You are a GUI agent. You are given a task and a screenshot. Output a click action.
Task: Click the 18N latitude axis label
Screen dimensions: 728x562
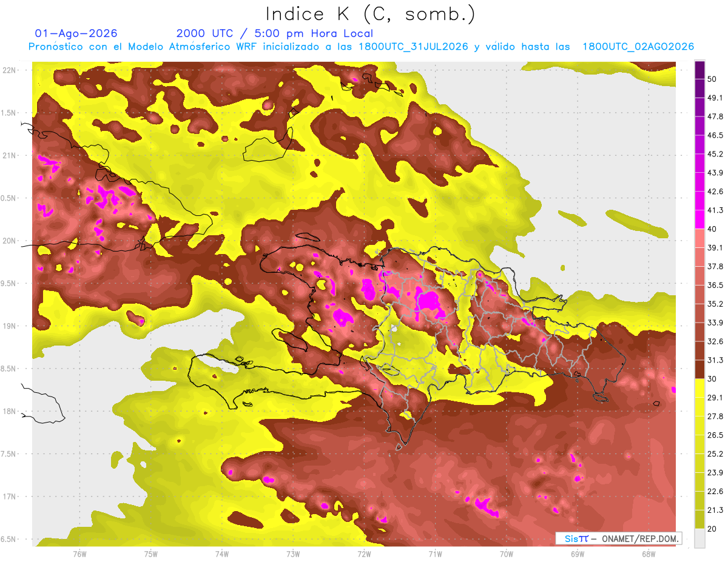tap(10, 411)
